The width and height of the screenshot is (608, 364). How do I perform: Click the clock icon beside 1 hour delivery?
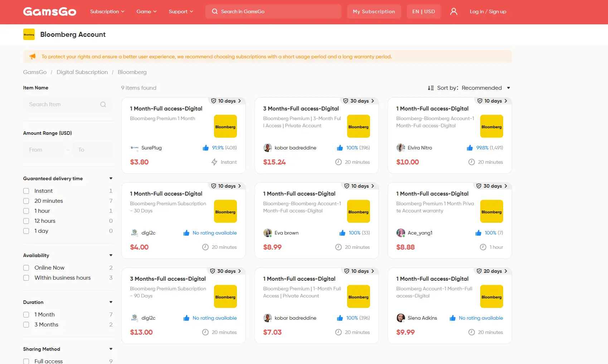tap(483, 247)
